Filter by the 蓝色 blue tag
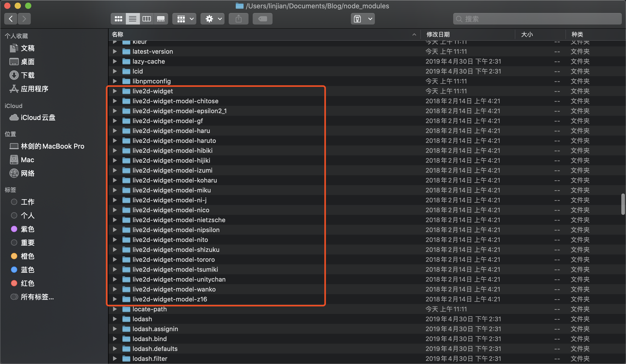The height and width of the screenshot is (364, 626). click(23, 270)
